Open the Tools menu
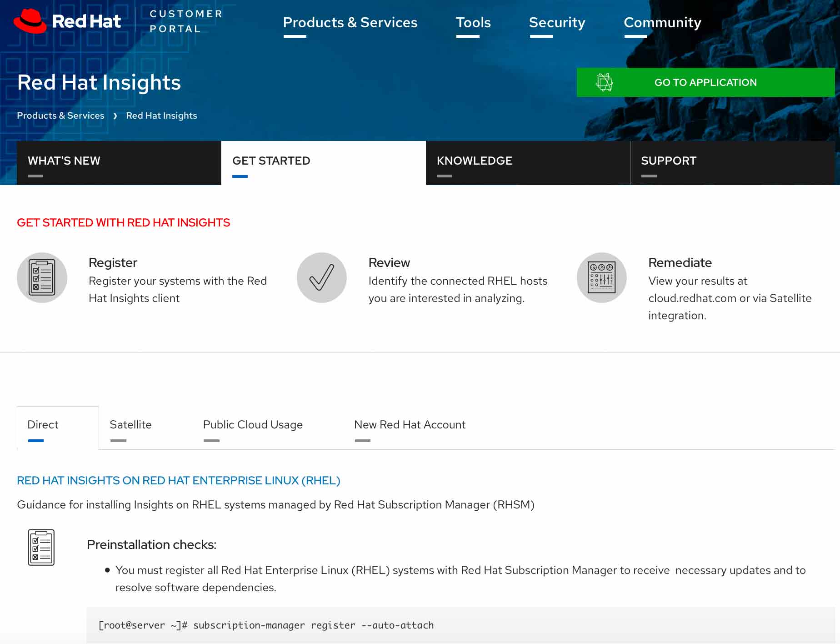Screen dimensions: 840x644 click(473, 22)
